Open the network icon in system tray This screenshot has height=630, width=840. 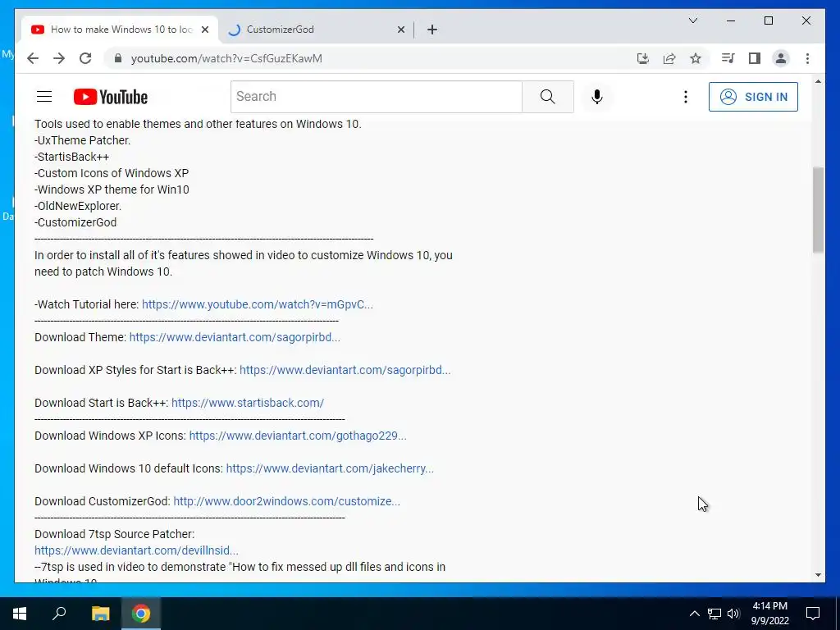714,614
